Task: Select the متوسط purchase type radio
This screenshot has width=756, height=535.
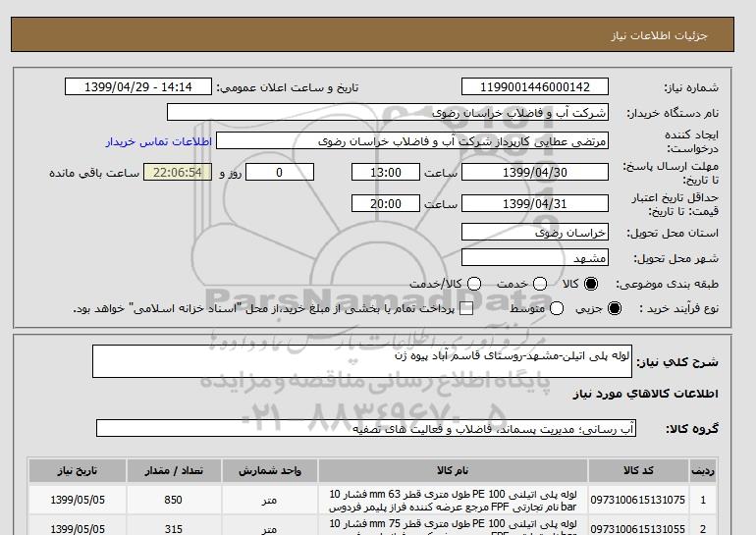Action: coord(557,308)
